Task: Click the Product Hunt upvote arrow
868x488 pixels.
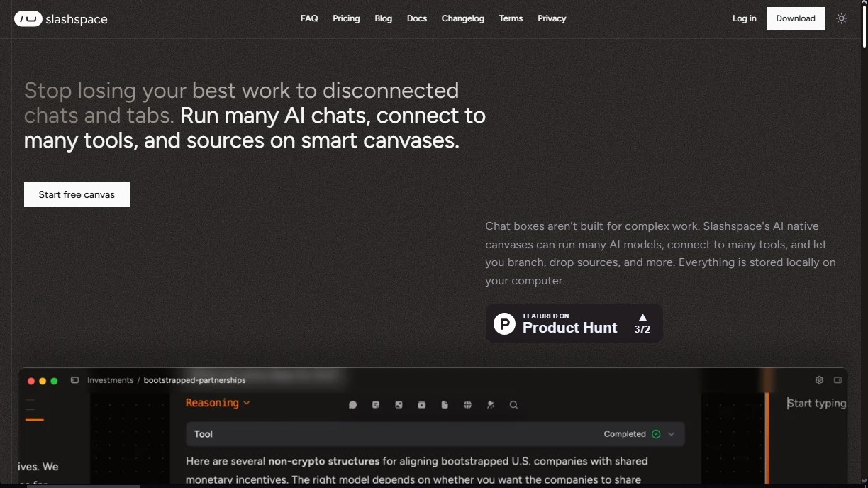Action: click(x=642, y=317)
